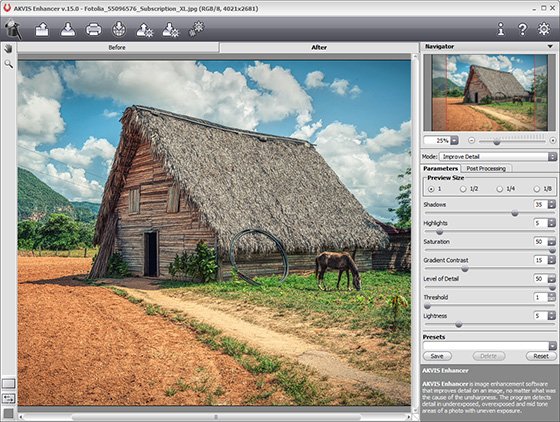This screenshot has width=560, height=422.
Task: Click the horizontal scrollbar under the image
Action: pyautogui.click(x=216, y=417)
